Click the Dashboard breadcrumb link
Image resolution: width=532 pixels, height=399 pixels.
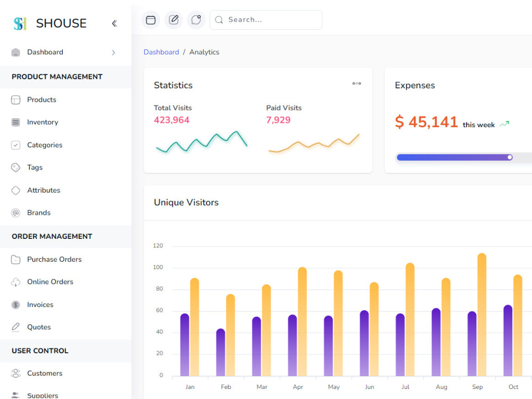pyautogui.click(x=161, y=52)
